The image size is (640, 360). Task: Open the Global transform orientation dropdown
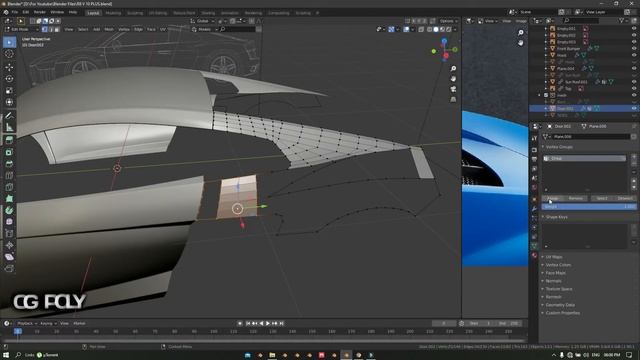coord(203,21)
